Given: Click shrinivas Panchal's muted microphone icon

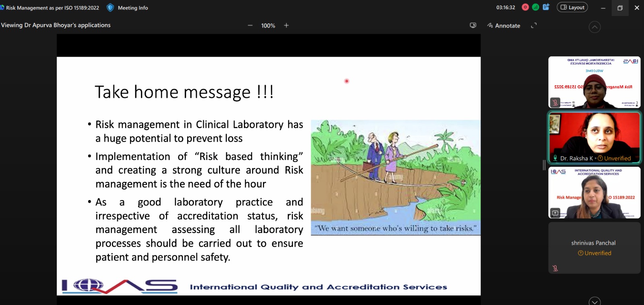Looking at the screenshot, I should (555, 268).
